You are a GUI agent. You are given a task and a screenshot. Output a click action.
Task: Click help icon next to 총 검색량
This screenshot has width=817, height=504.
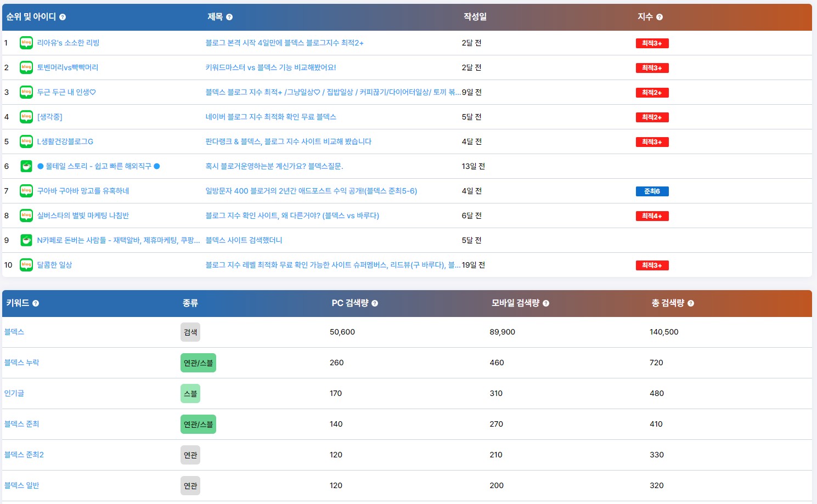691,303
